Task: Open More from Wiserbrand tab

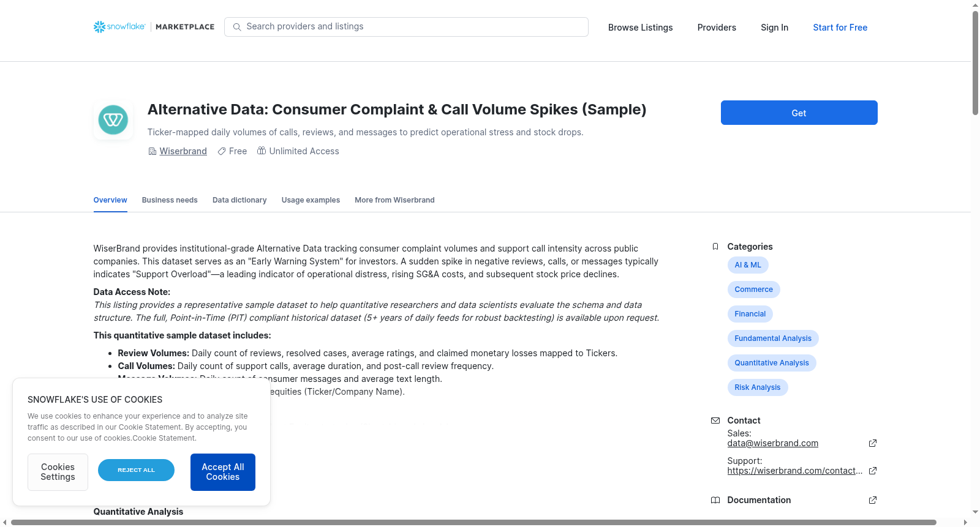Action: (x=394, y=200)
